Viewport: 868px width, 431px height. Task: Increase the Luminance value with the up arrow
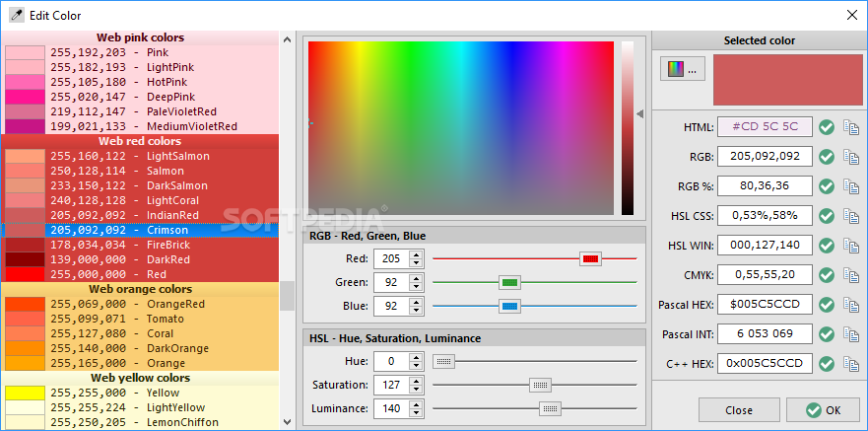[416, 404]
